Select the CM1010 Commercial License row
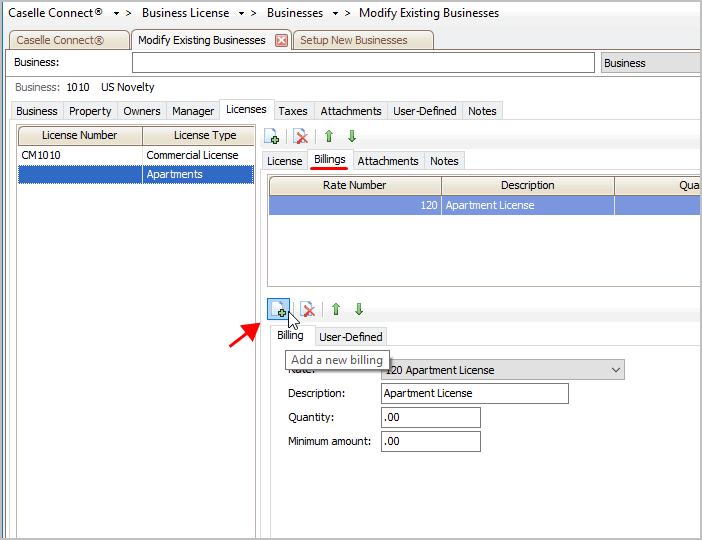 tap(136, 155)
